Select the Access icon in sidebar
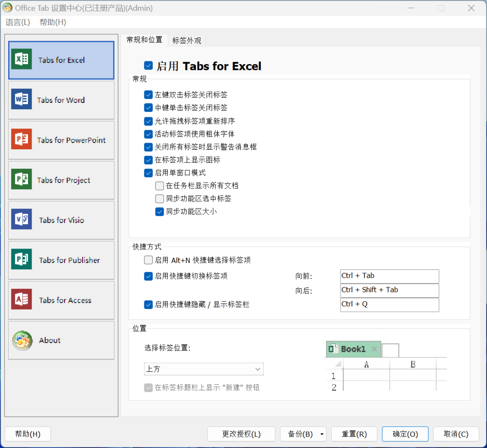 point(22,299)
